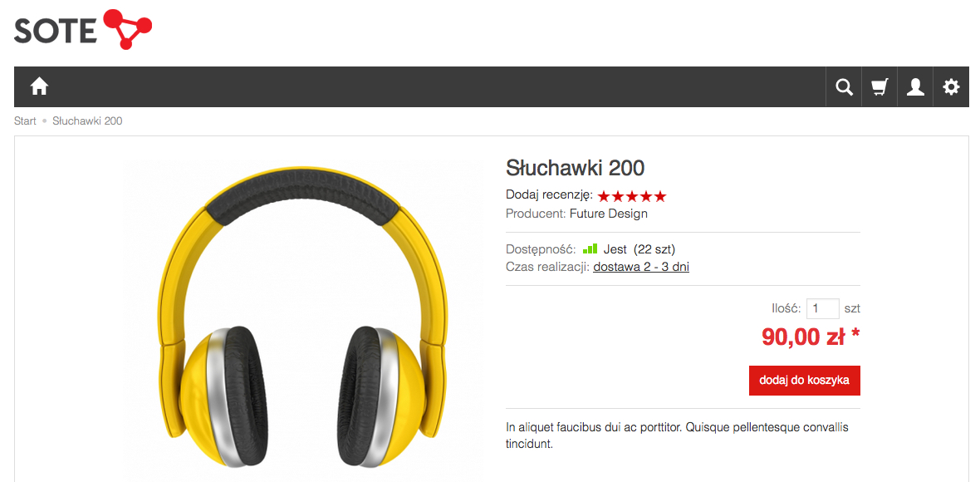This screenshot has height=482, width=980.
Task: Select the third rating star
Action: [x=633, y=196]
